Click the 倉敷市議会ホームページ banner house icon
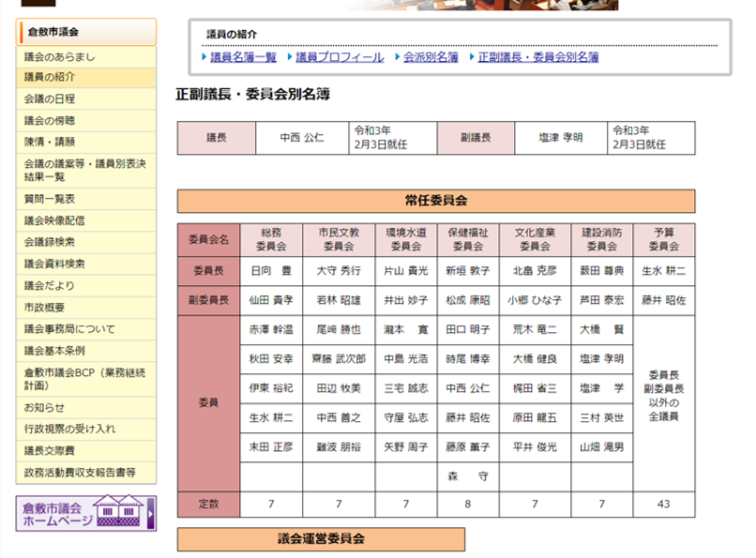 pyautogui.click(x=118, y=510)
